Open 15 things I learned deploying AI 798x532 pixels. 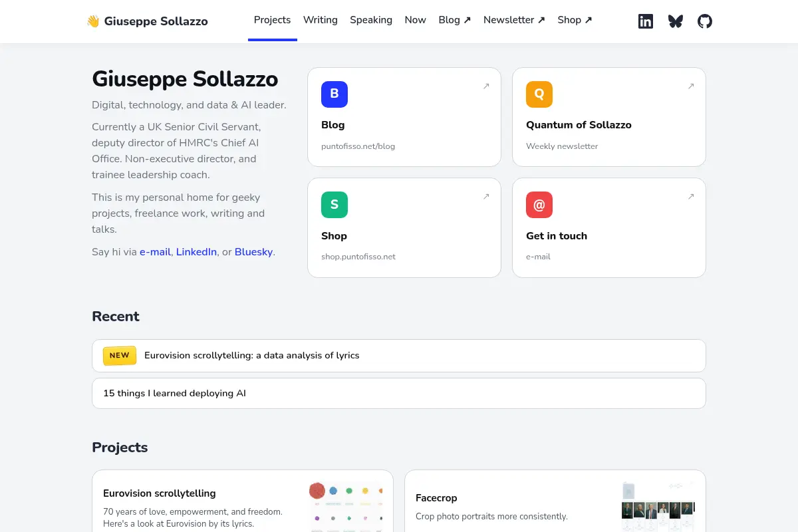pos(399,393)
